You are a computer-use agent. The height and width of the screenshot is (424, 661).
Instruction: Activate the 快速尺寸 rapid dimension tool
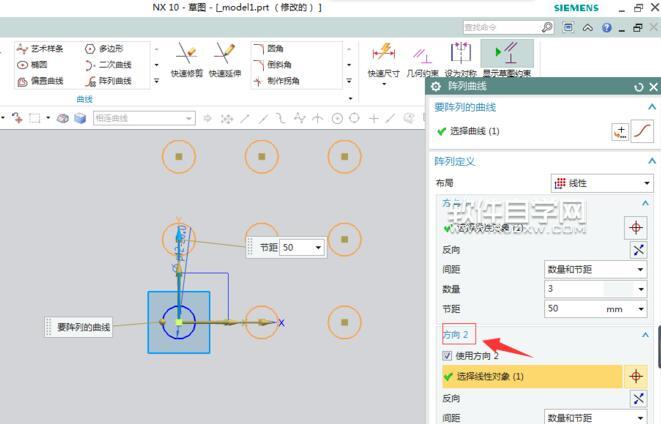tap(384, 59)
